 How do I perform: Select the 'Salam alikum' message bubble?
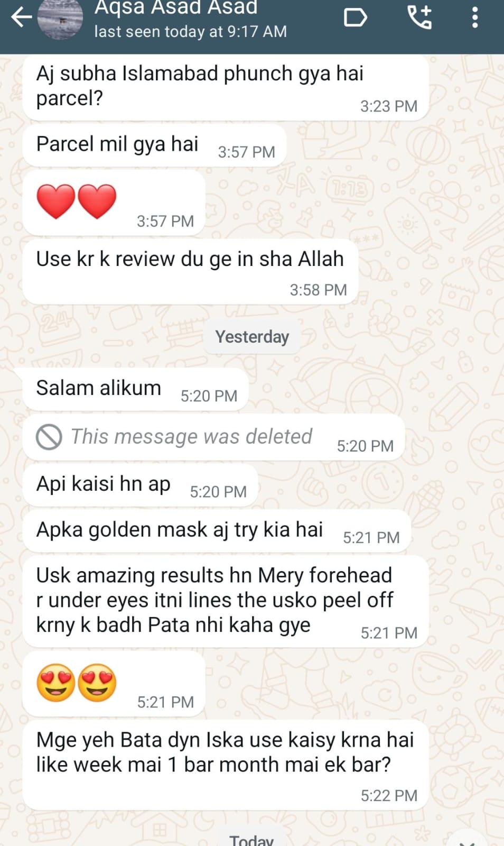135,389
